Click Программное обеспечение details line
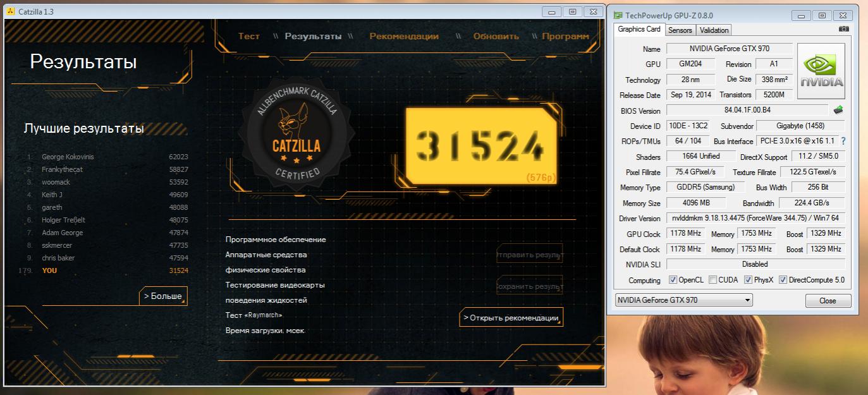This screenshot has width=868, height=395. (x=276, y=240)
